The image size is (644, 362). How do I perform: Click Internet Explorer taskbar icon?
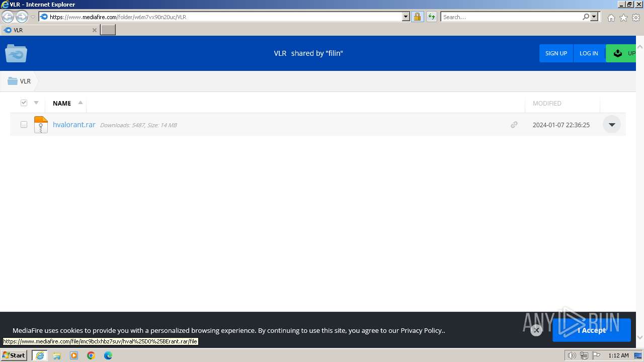pyautogui.click(x=40, y=355)
